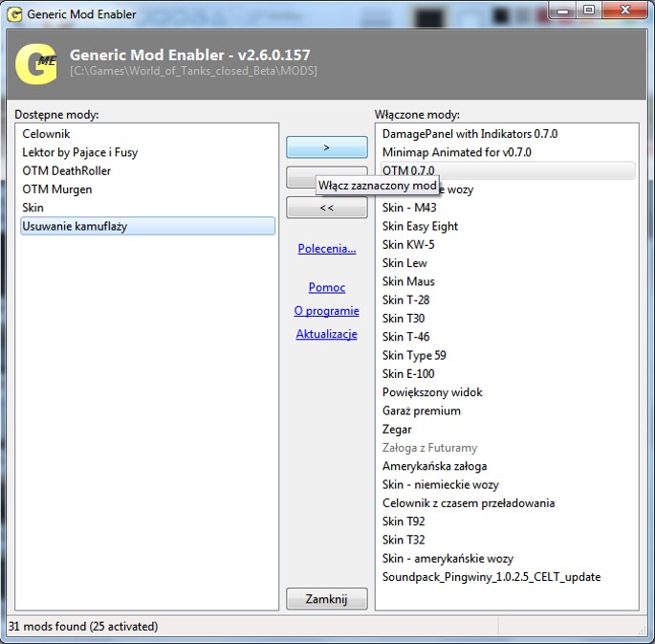This screenshot has width=655, height=644.
Task: Minimize the Generic Mod Enabler window
Action: tap(562, 10)
